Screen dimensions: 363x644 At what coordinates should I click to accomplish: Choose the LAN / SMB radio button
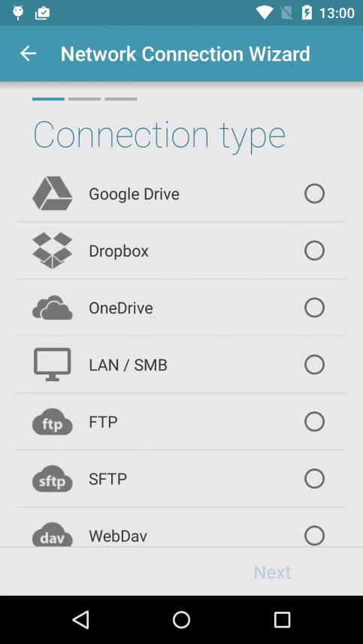pos(314,365)
